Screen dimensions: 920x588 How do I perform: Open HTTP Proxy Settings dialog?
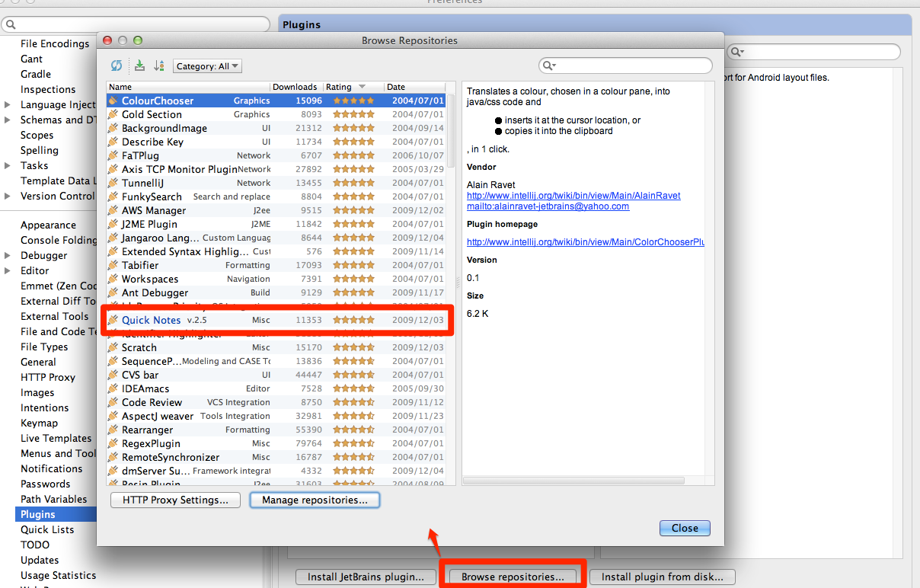tap(176, 500)
